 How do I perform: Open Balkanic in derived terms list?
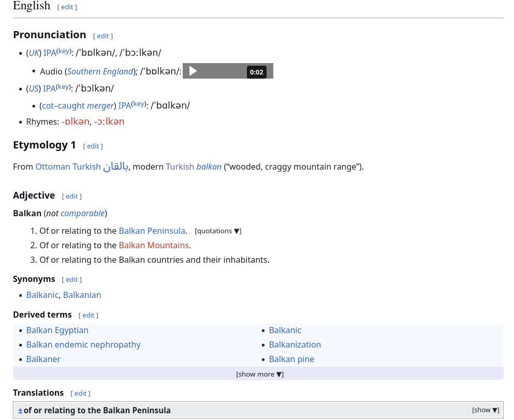[x=285, y=330]
